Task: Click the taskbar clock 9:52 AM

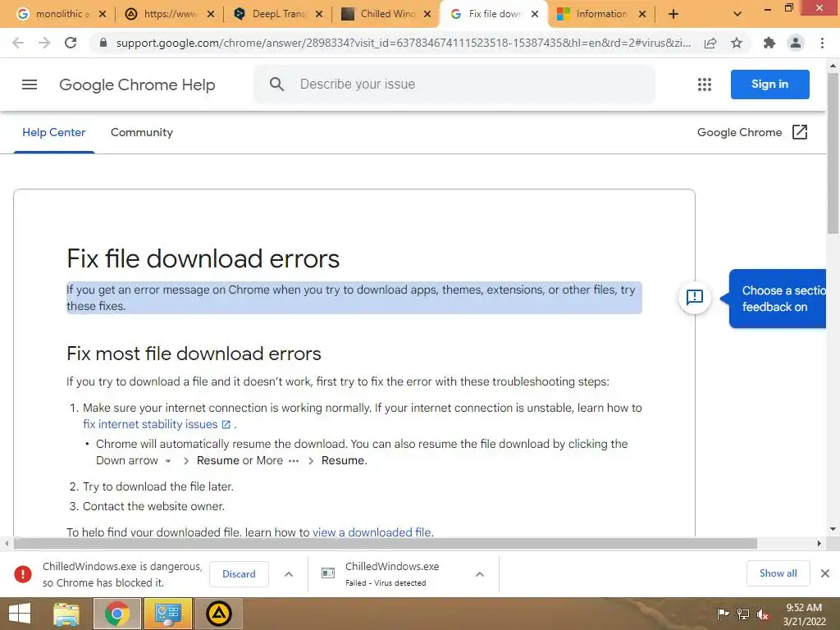Action: [804, 608]
